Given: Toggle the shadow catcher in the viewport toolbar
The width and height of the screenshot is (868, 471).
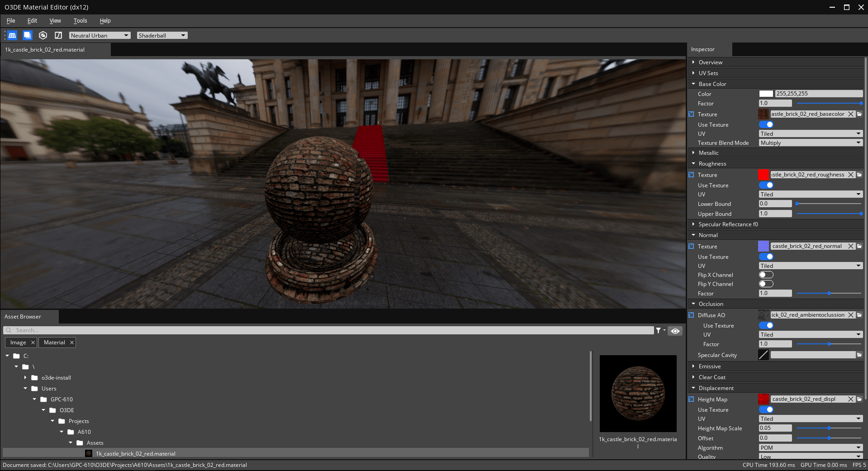Looking at the screenshot, I should coord(28,35).
